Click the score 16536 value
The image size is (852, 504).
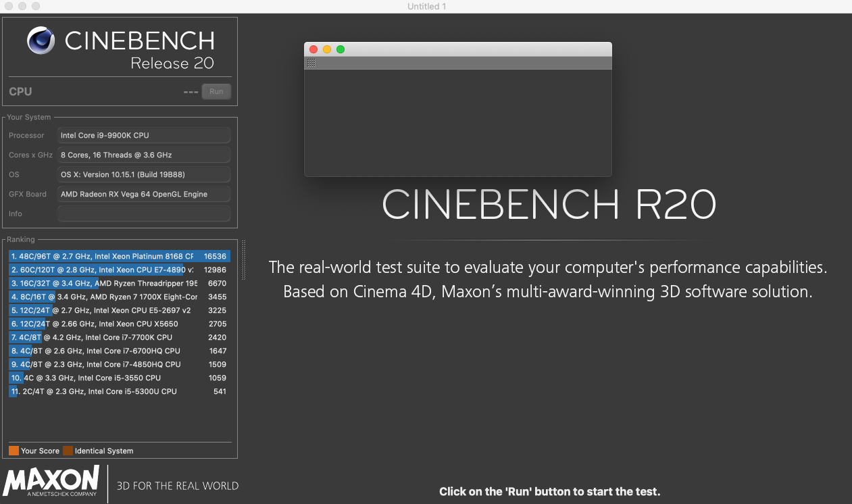215,257
